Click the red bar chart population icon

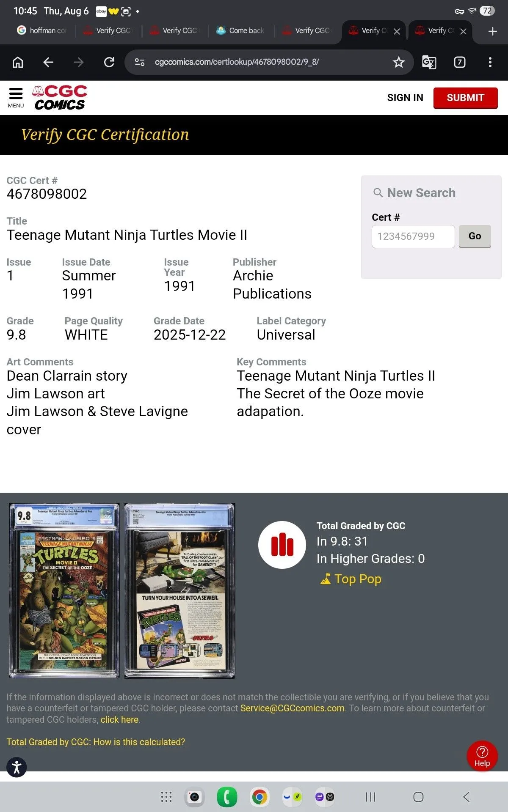tap(282, 545)
